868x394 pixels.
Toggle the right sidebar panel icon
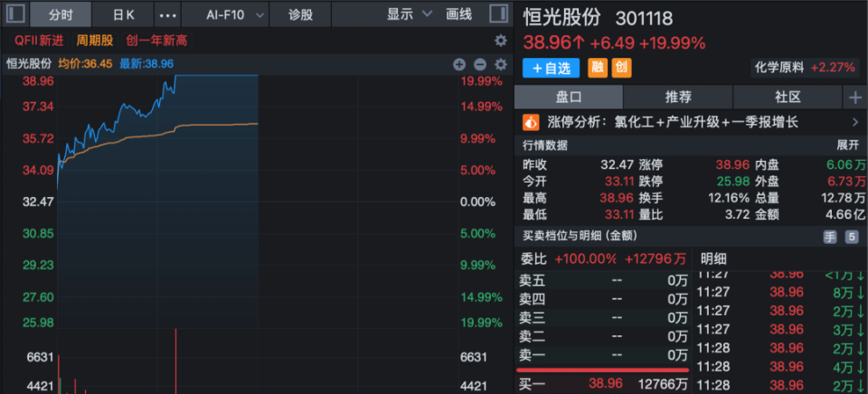coord(499,14)
